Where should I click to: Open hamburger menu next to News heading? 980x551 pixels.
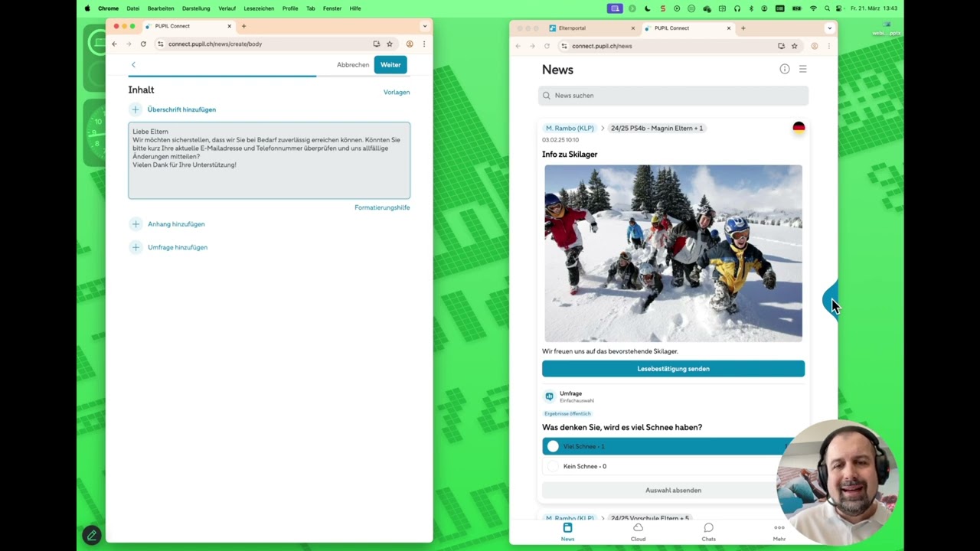pyautogui.click(x=803, y=69)
